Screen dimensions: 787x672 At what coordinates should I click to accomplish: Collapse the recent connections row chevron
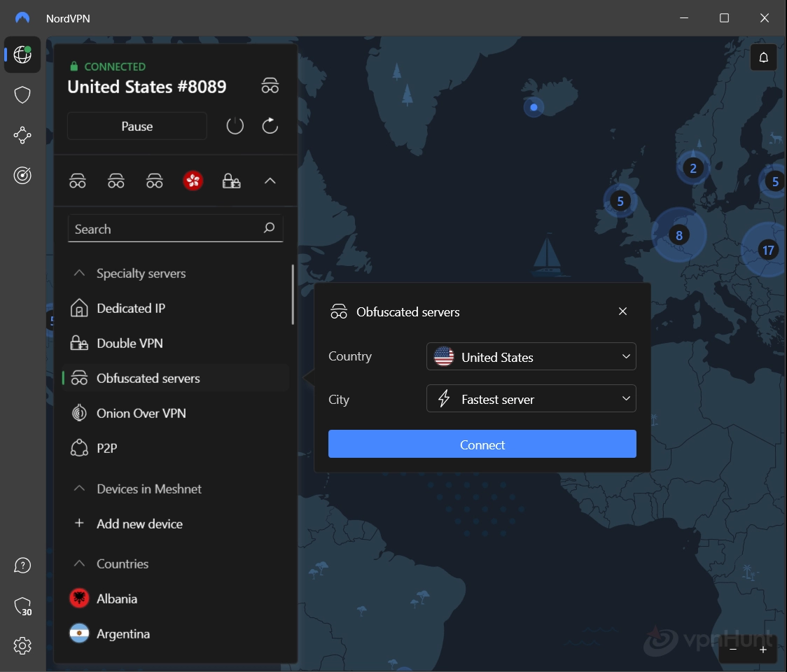[x=270, y=181]
